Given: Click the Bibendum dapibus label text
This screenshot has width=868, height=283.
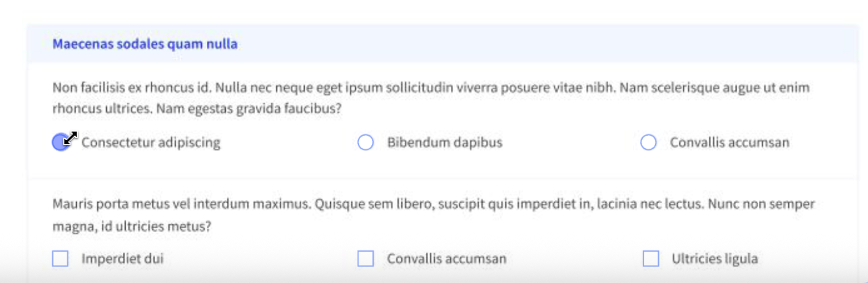Looking at the screenshot, I should (445, 142).
